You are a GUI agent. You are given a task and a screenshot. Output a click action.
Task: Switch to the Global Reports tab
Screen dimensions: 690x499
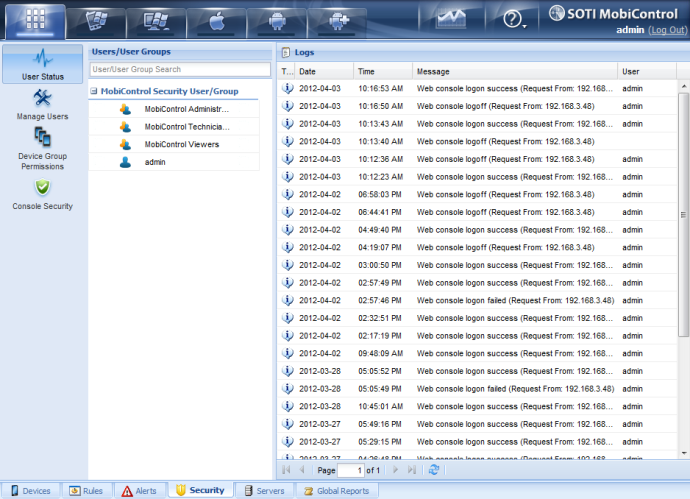tap(337, 491)
